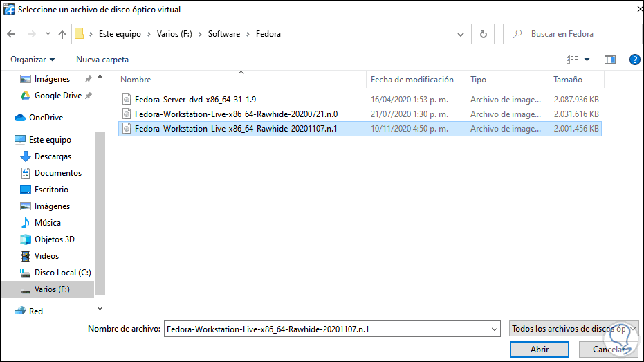Click Fedora in address breadcrumb
The image size is (644, 362).
point(268,34)
